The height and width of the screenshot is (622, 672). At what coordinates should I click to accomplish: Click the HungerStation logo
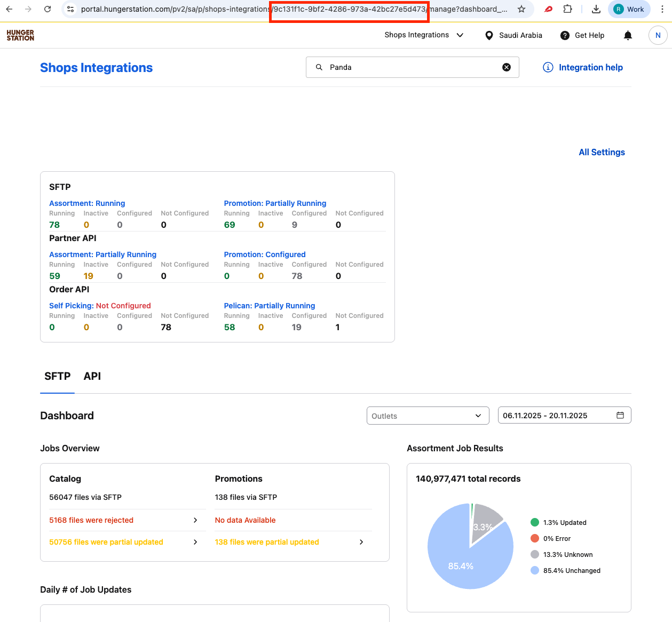(x=20, y=35)
